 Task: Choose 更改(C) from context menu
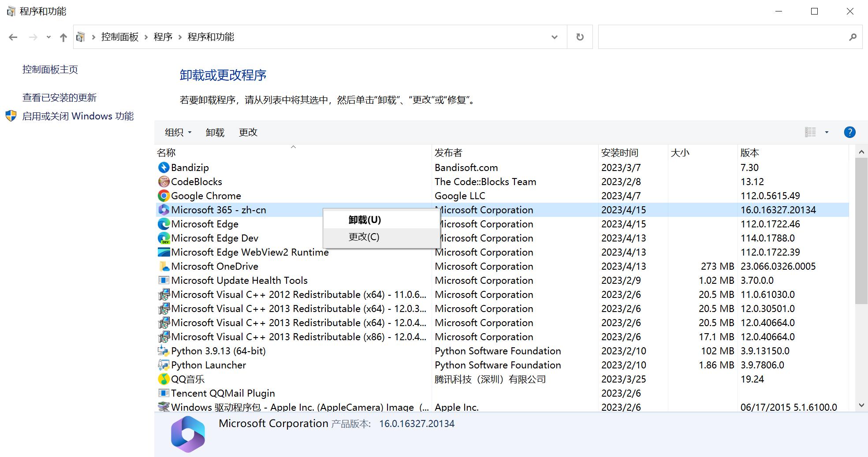pyautogui.click(x=382, y=237)
